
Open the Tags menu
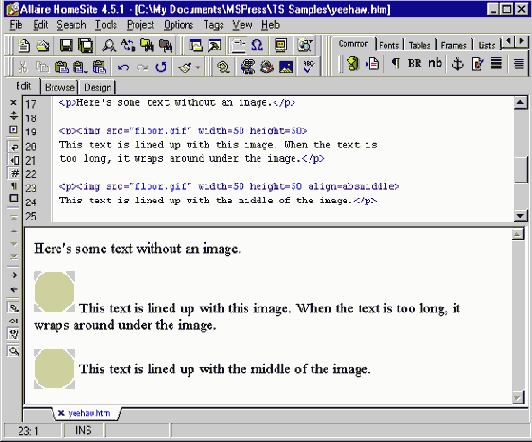pyautogui.click(x=213, y=25)
